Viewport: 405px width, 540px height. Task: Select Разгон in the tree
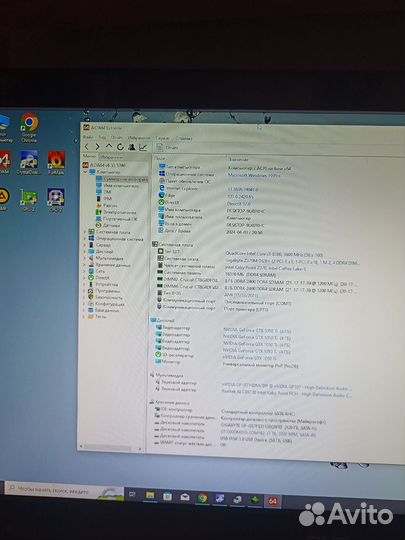tap(106, 205)
